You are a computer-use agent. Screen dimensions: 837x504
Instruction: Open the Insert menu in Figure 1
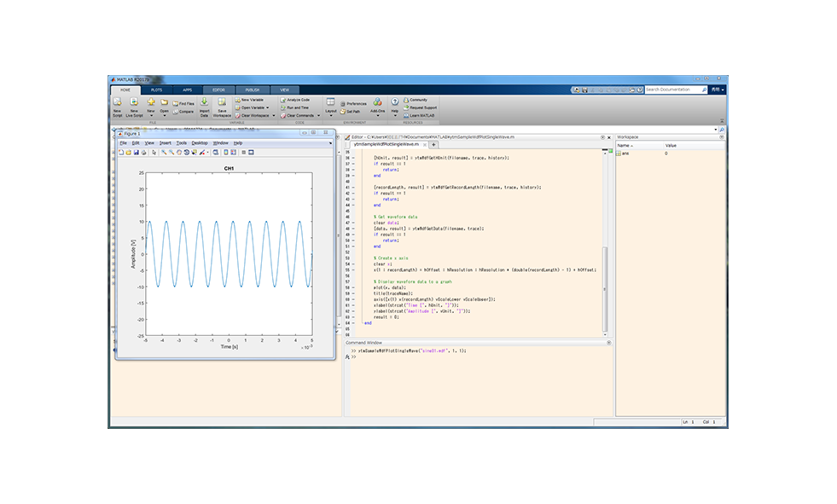click(165, 142)
